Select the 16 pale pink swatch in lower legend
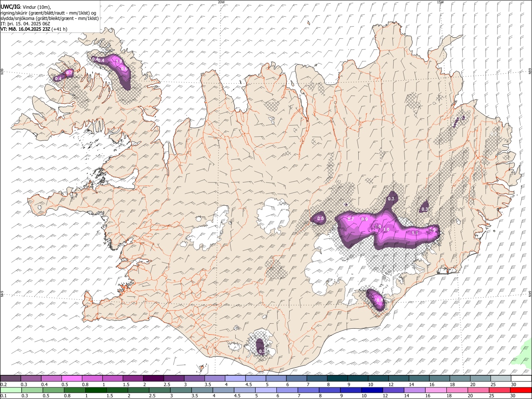 click(x=436, y=390)
